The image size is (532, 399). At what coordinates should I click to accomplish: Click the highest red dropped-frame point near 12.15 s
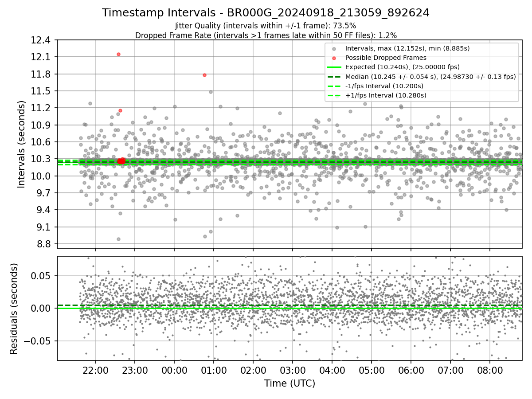(118, 54)
